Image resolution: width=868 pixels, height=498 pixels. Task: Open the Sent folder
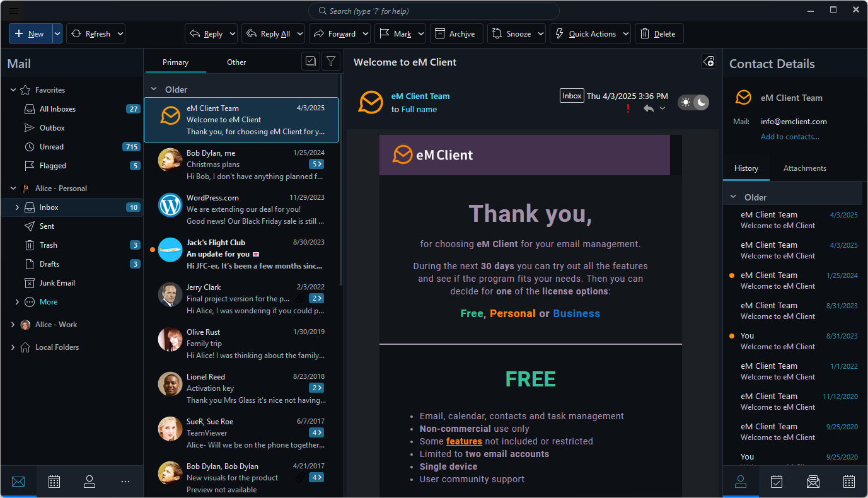pos(72,226)
